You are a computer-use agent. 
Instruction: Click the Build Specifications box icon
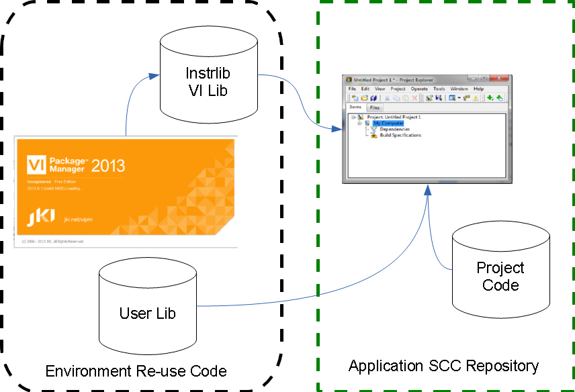pyautogui.click(x=374, y=135)
